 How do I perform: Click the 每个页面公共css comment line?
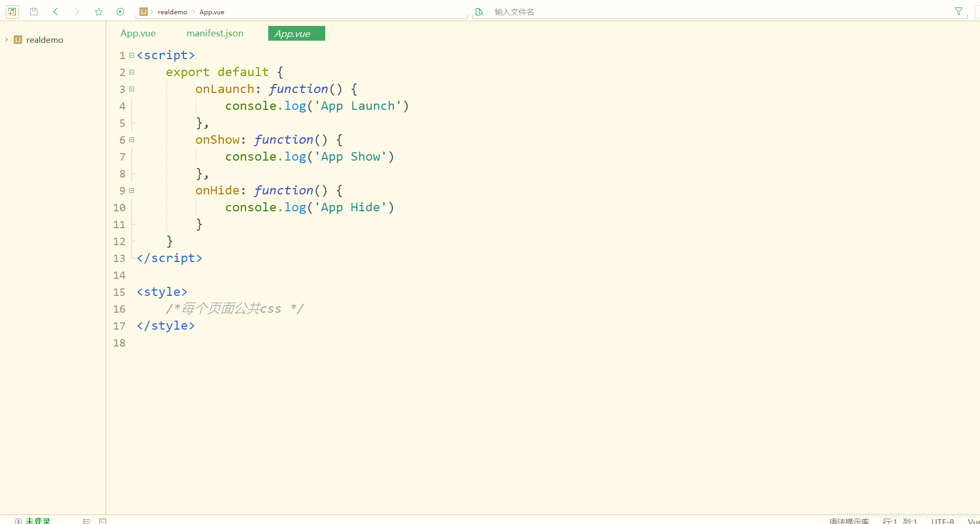pos(235,309)
